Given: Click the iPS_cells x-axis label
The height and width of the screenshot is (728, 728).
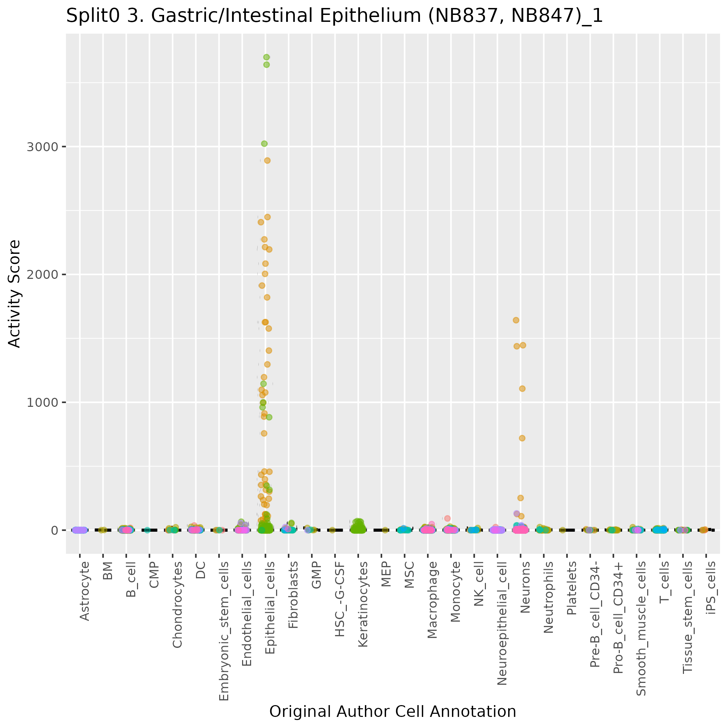Looking at the screenshot, I should coord(711,588).
